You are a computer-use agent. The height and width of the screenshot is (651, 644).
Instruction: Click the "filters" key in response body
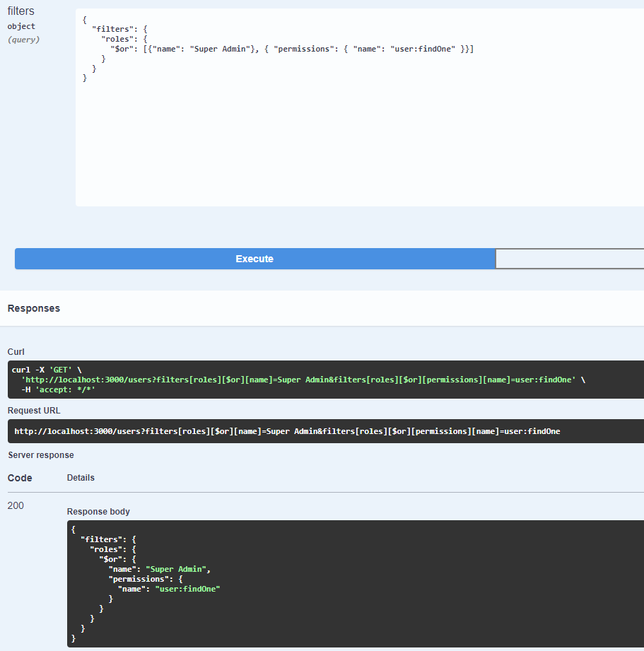tap(101, 539)
